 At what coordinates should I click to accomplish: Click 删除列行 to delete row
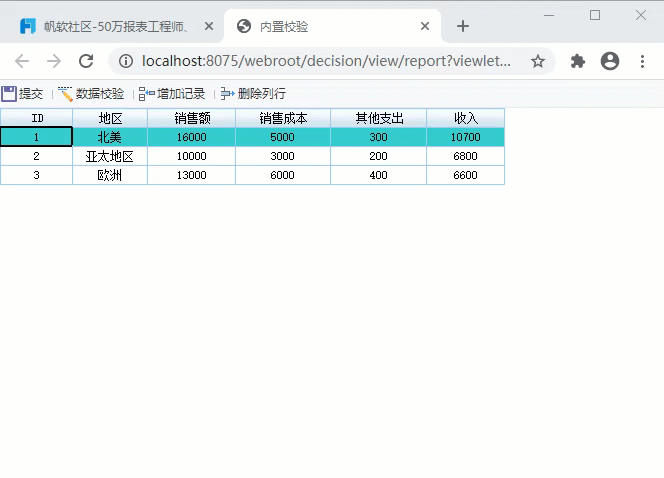coord(253,94)
